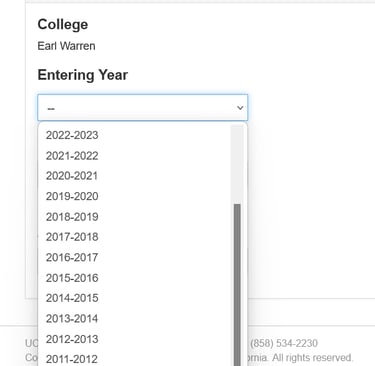Select the 2019-2020 option
Image resolution: width=375 pixels, height=366 pixels.
[135, 196]
